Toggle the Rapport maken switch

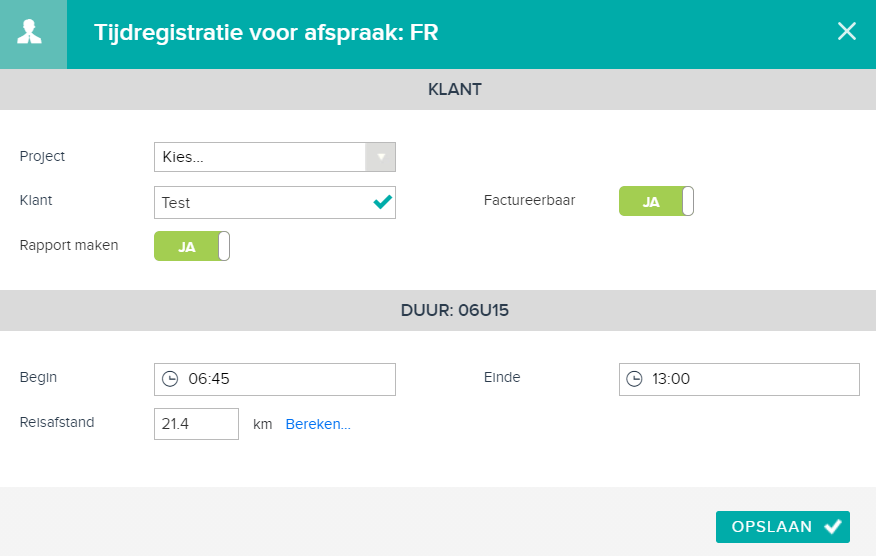click(192, 246)
